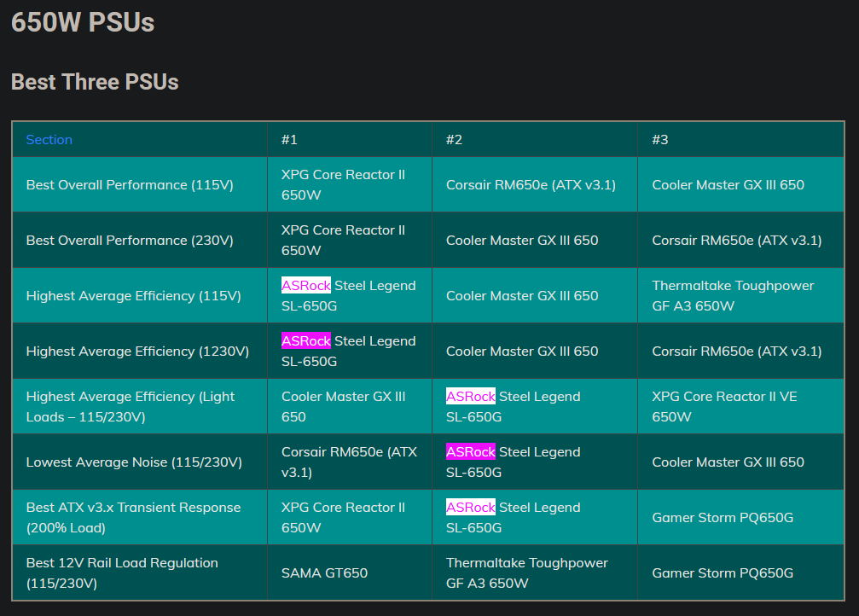Click Cooler Master GX III in Overall 115V row
Viewport: 859px width, 616px height.
pos(728,184)
